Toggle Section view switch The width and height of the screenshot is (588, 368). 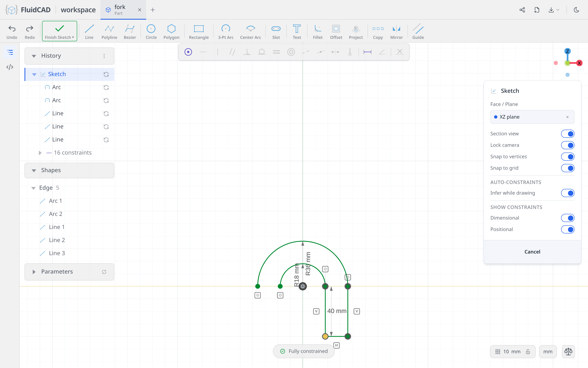click(x=567, y=134)
